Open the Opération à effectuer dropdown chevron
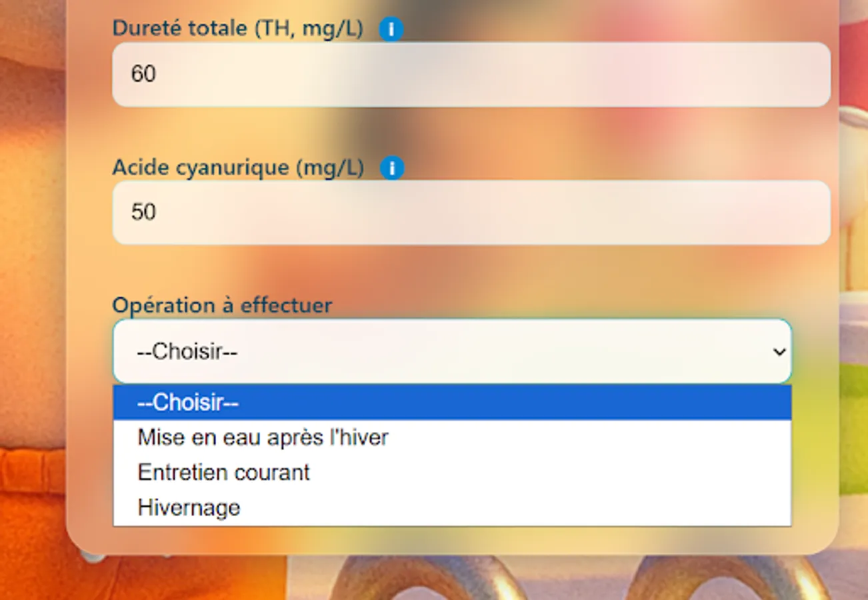 click(779, 351)
